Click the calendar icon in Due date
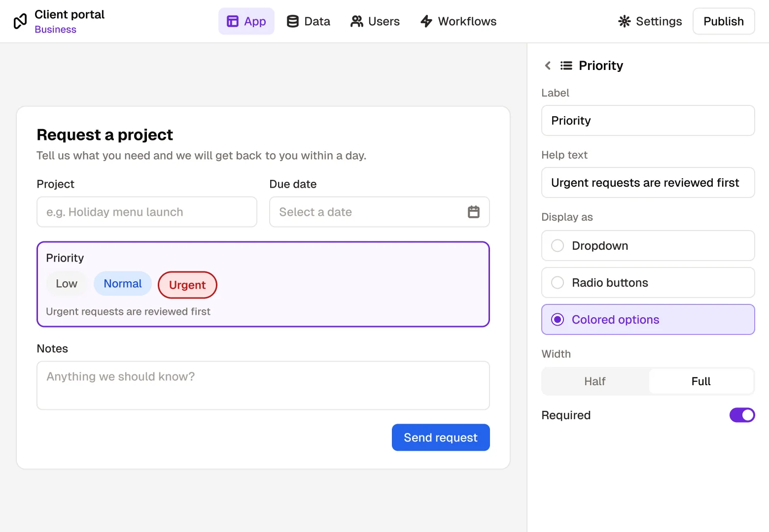The width and height of the screenshot is (769, 532). point(473,212)
